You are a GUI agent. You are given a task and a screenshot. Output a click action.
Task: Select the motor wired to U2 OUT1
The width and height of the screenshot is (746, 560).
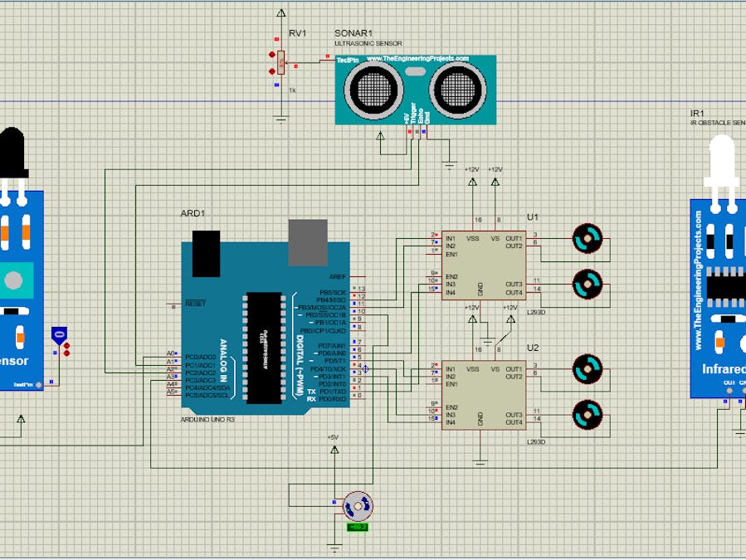(588, 368)
